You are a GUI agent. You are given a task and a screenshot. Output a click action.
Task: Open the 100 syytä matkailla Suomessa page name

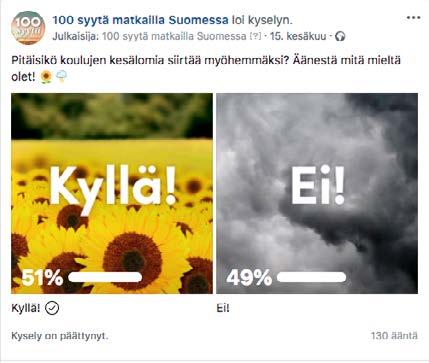click(140, 20)
